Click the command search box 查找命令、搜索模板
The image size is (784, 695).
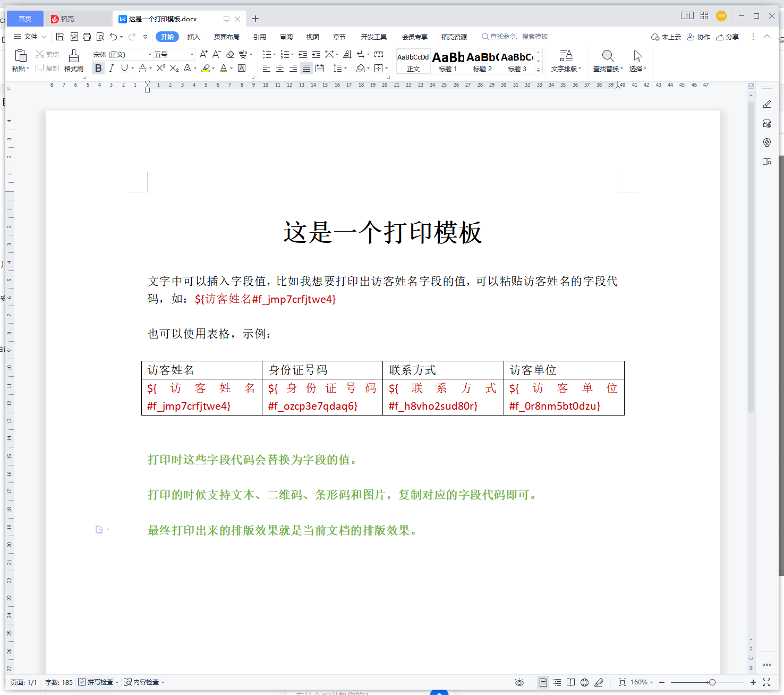(518, 37)
